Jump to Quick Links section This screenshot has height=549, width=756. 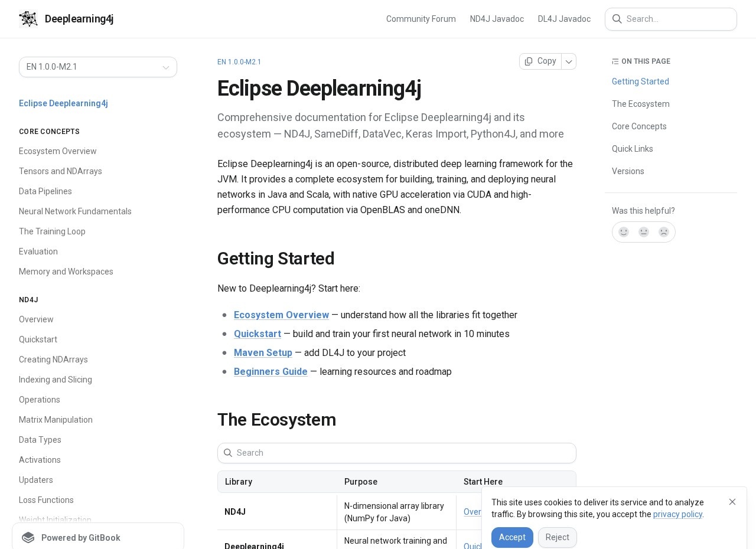pyautogui.click(x=633, y=149)
